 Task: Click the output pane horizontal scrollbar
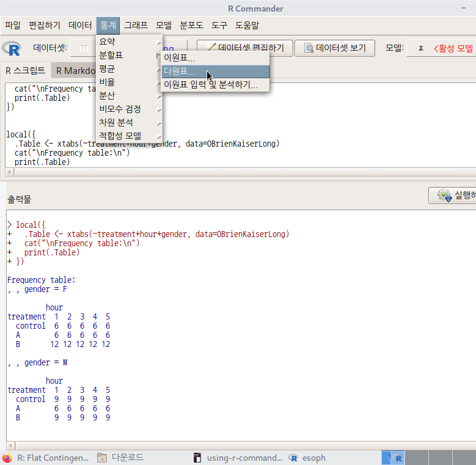click(246, 445)
